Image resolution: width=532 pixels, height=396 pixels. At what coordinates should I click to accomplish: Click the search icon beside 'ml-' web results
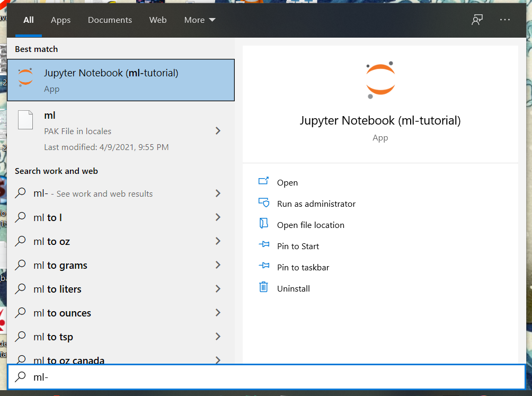pyautogui.click(x=20, y=193)
